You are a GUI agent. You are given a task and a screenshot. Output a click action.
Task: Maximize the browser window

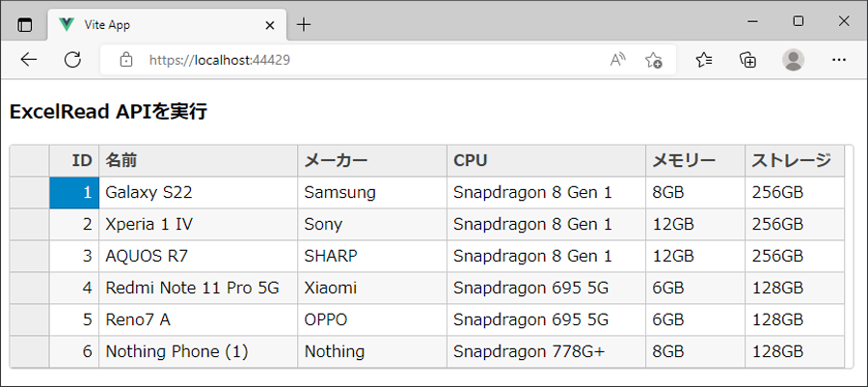[799, 21]
